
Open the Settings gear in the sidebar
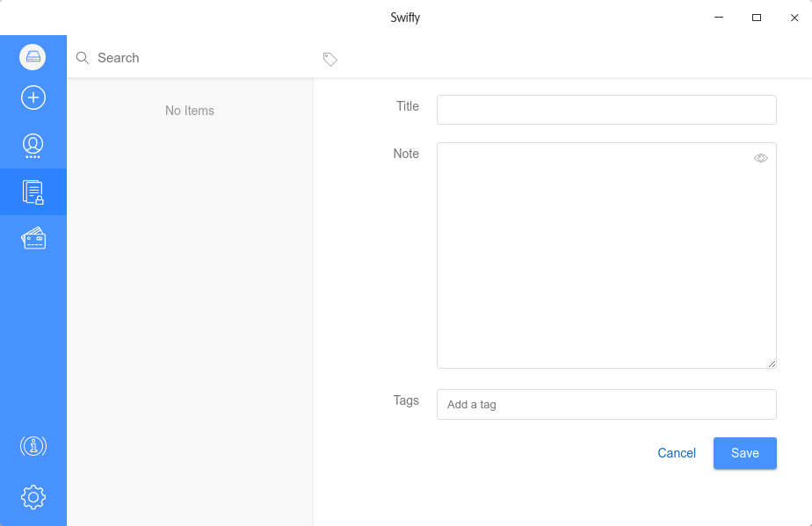33,497
